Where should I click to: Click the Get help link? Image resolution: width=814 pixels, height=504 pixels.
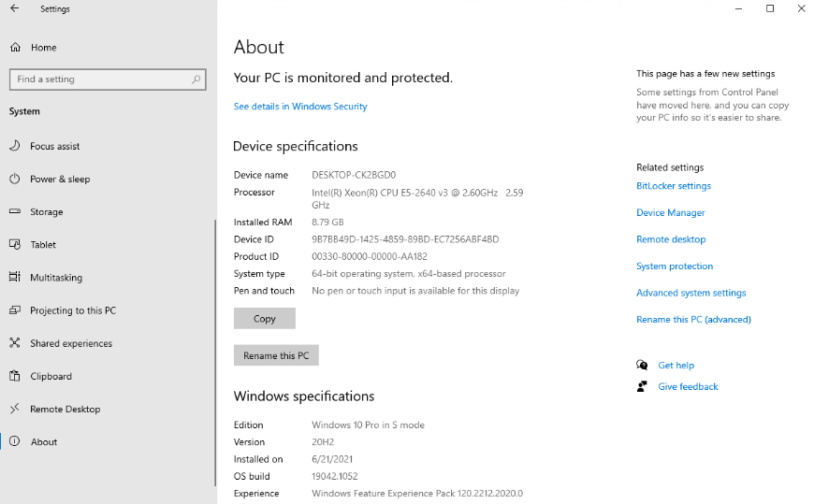pyautogui.click(x=676, y=366)
